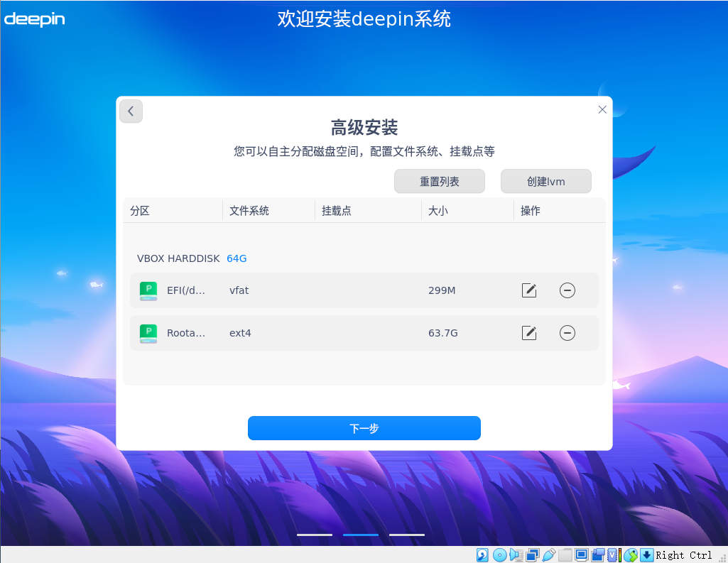This screenshot has height=563, width=728.
Task: Open VirtualBox hard disk status icon
Action: (x=483, y=554)
